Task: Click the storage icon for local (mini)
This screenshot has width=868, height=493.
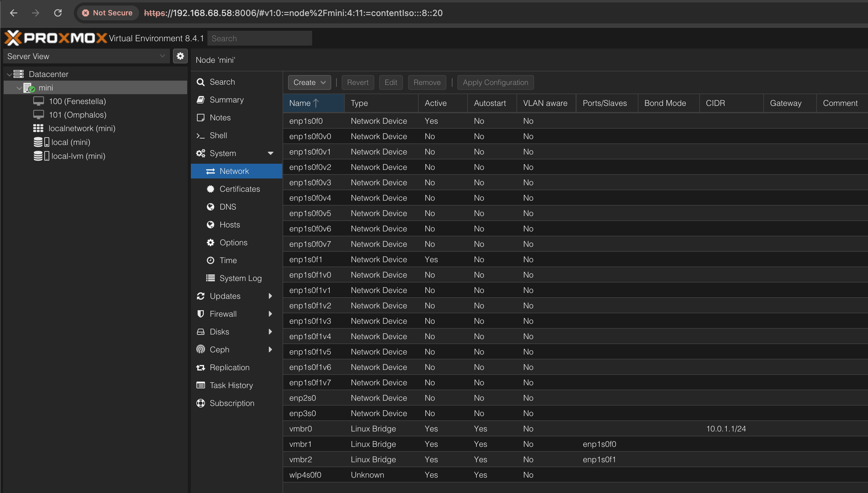Action: 41,142
